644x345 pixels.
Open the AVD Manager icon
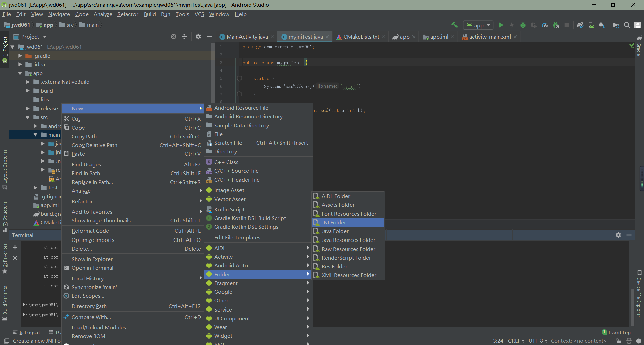tap(591, 25)
